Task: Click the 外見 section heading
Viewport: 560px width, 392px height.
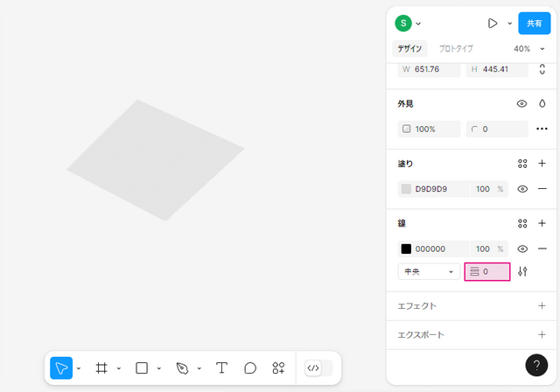Action: [x=405, y=103]
